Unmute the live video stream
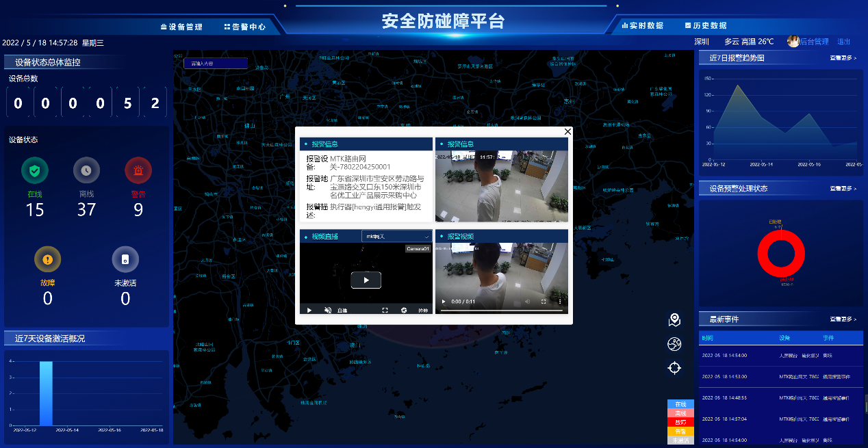The width and height of the screenshot is (868, 448). (x=328, y=311)
